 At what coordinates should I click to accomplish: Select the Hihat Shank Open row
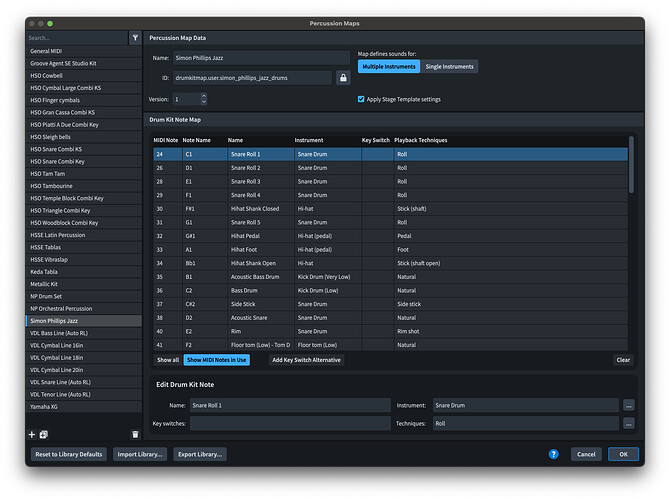(390, 263)
